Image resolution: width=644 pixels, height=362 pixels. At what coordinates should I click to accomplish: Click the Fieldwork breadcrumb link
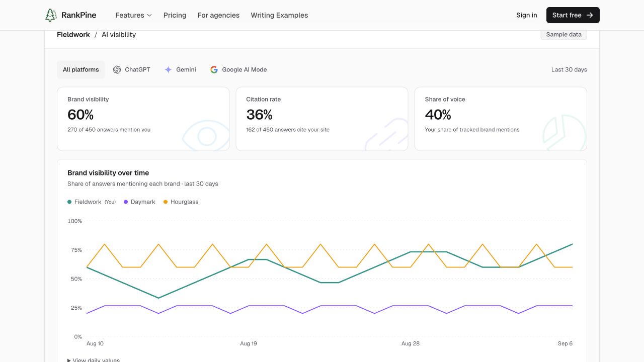[73, 35]
